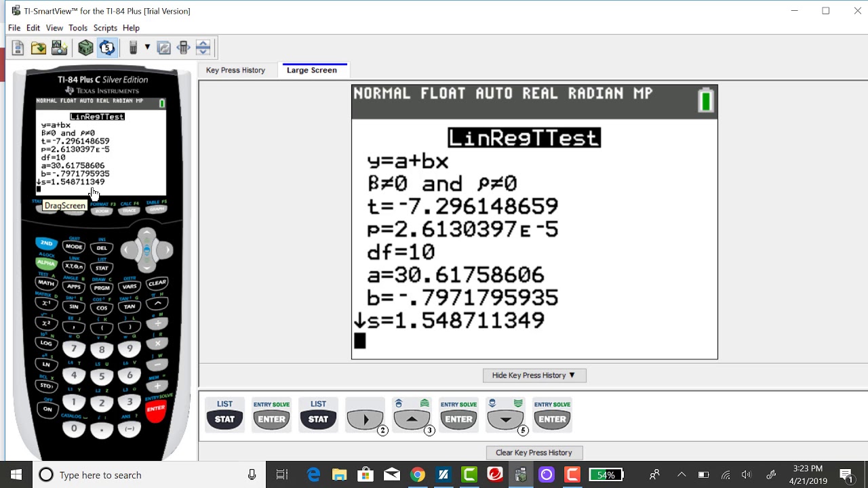Click the COS calculator key
Image resolution: width=868 pixels, height=488 pixels.
[x=102, y=308]
